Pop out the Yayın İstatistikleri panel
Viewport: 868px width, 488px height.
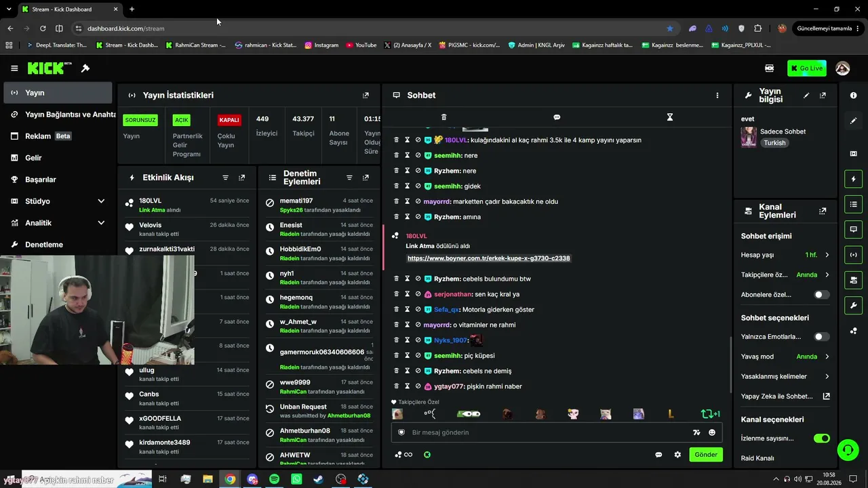pyautogui.click(x=366, y=96)
